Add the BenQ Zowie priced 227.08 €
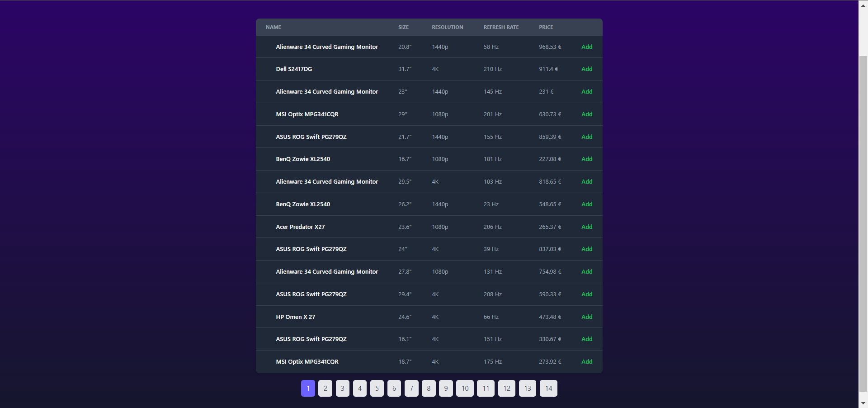 tap(586, 159)
